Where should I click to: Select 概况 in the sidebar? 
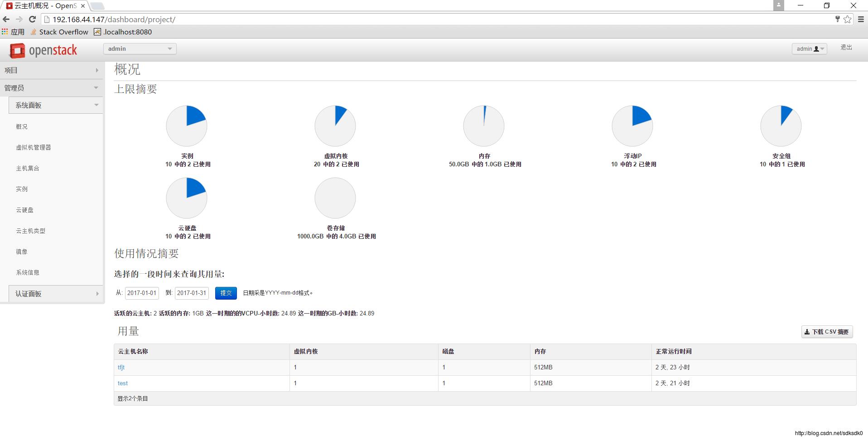[x=22, y=126]
